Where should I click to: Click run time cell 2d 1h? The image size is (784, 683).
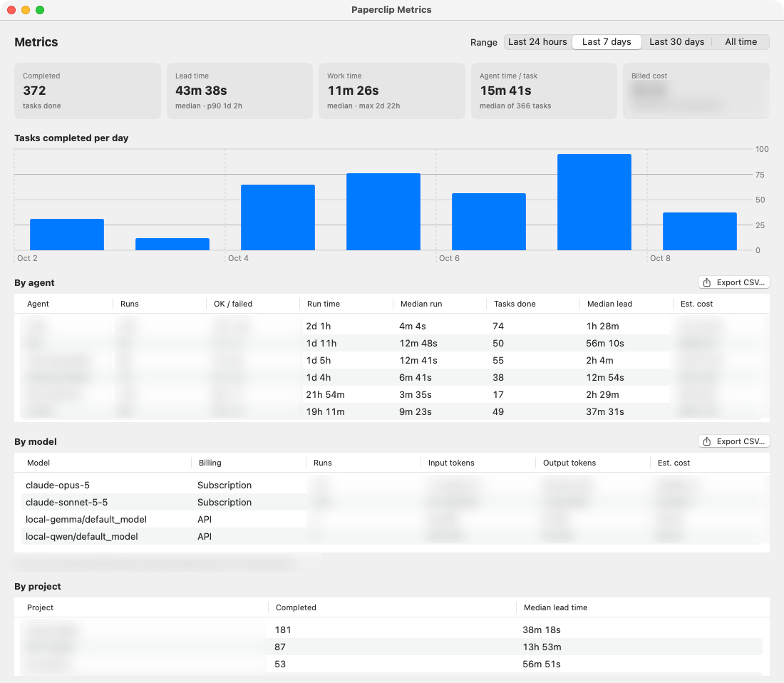click(319, 326)
